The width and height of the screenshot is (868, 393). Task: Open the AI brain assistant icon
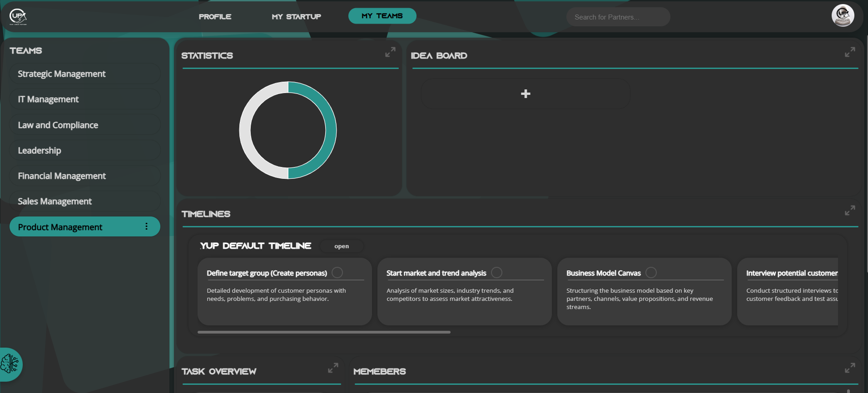(x=10, y=364)
